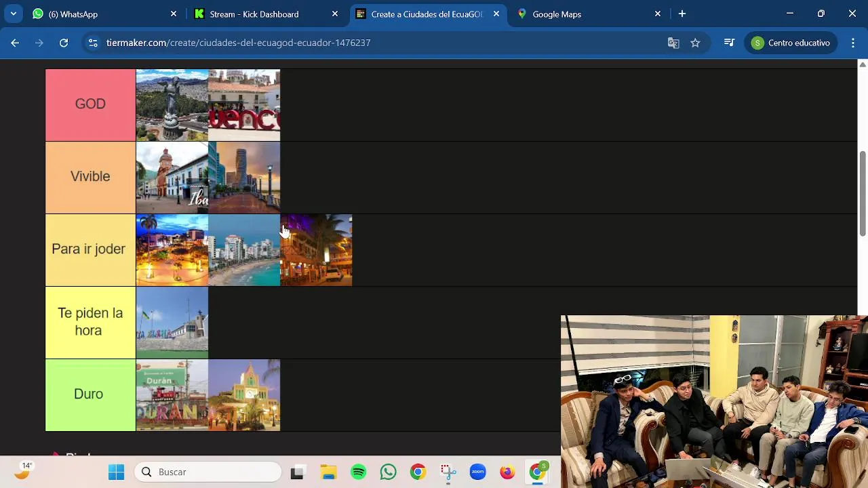The image size is (868, 488).
Task: Open the tab search dropdown arrow
Action: coord(14,14)
